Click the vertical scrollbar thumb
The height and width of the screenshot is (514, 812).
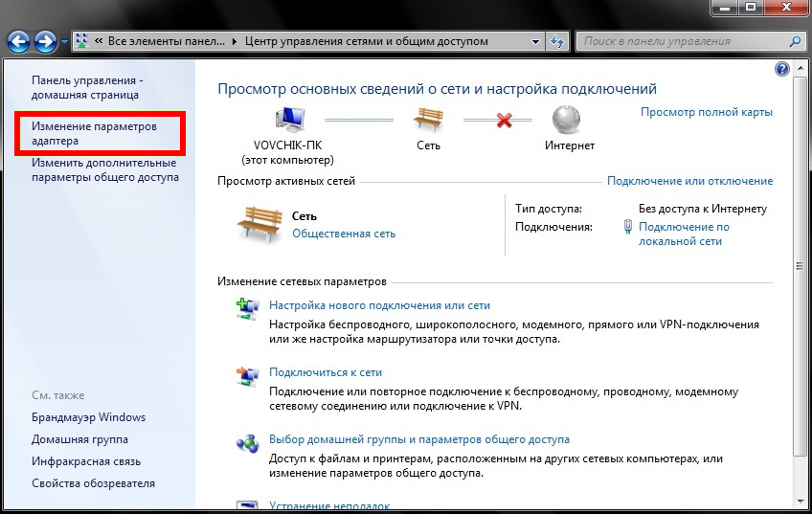(799, 265)
